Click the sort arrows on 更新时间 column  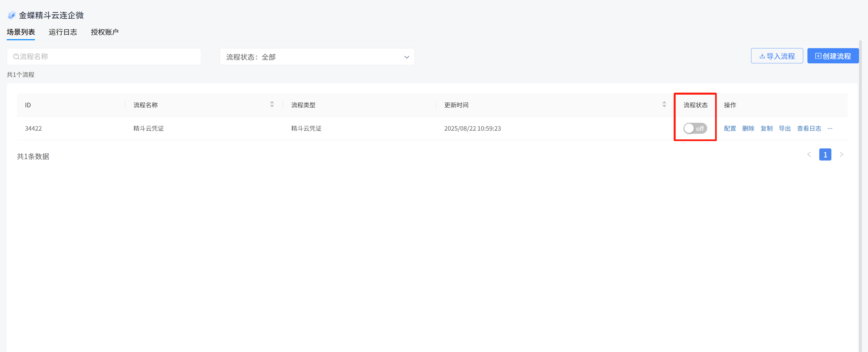point(664,104)
